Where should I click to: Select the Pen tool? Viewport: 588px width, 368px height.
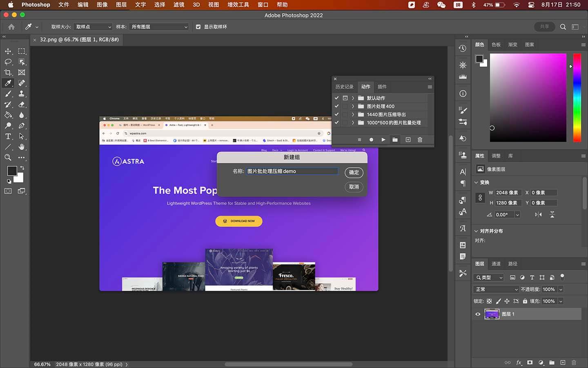[x=22, y=126]
